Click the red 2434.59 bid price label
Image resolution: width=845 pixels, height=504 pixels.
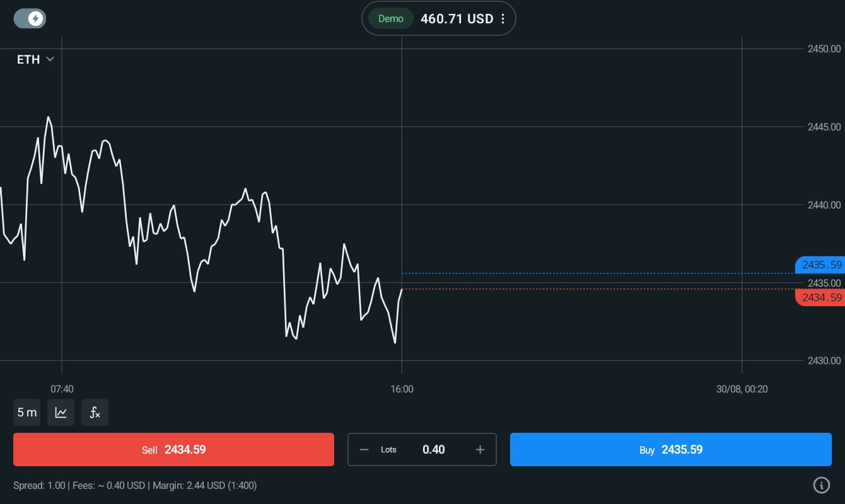coord(820,297)
